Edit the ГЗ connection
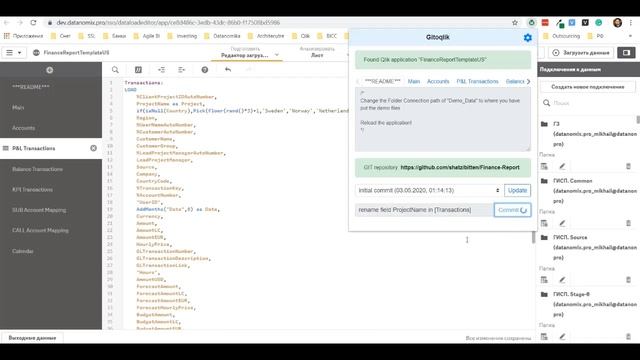640x360 pixels. click(x=562, y=167)
